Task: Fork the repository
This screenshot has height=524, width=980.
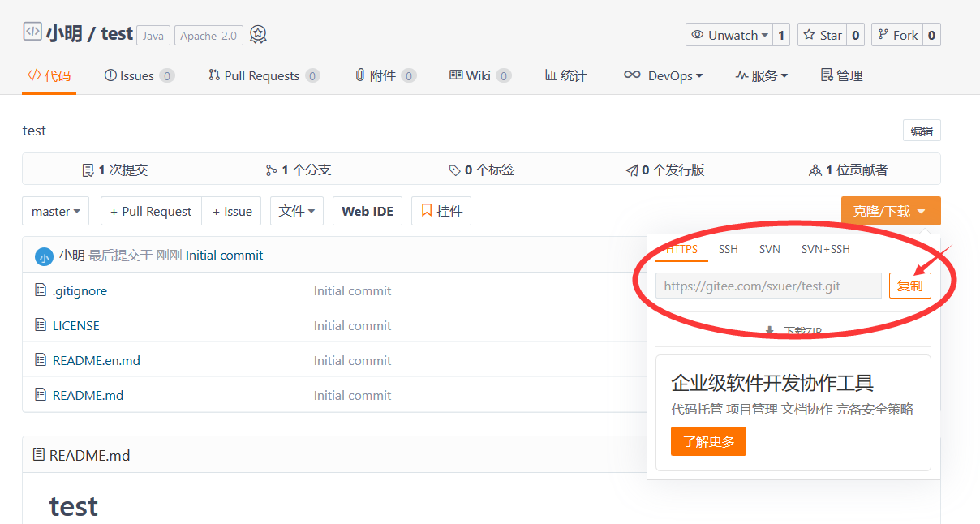Action: coord(897,35)
